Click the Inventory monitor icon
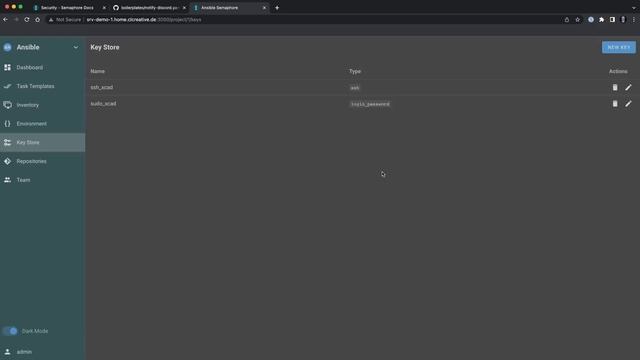This screenshot has height=360, width=640. tap(7, 105)
